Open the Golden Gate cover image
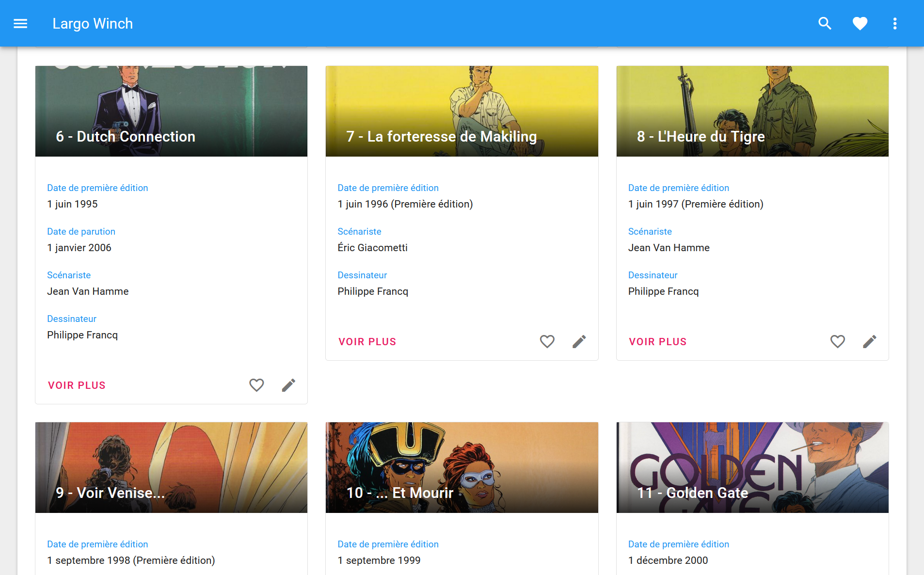 (752, 467)
